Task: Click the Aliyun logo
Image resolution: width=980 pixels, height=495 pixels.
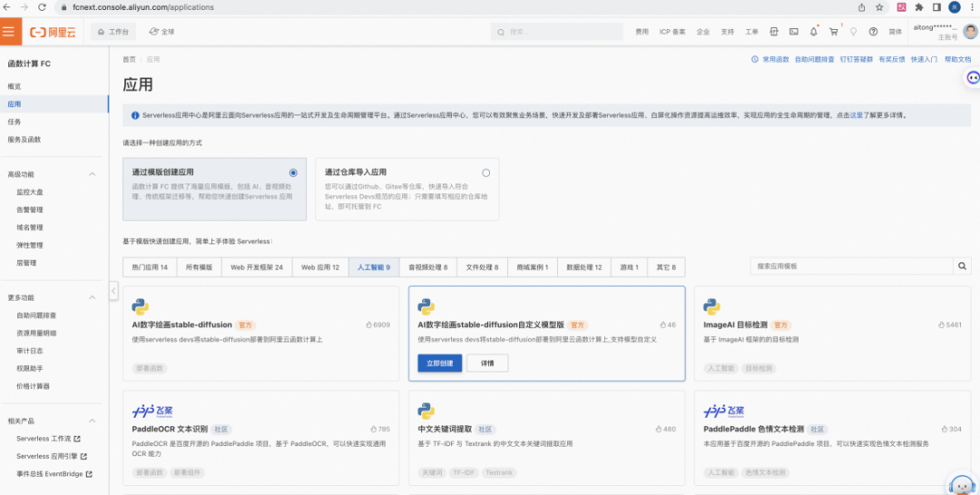Action: pyautogui.click(x=54, y=32)
